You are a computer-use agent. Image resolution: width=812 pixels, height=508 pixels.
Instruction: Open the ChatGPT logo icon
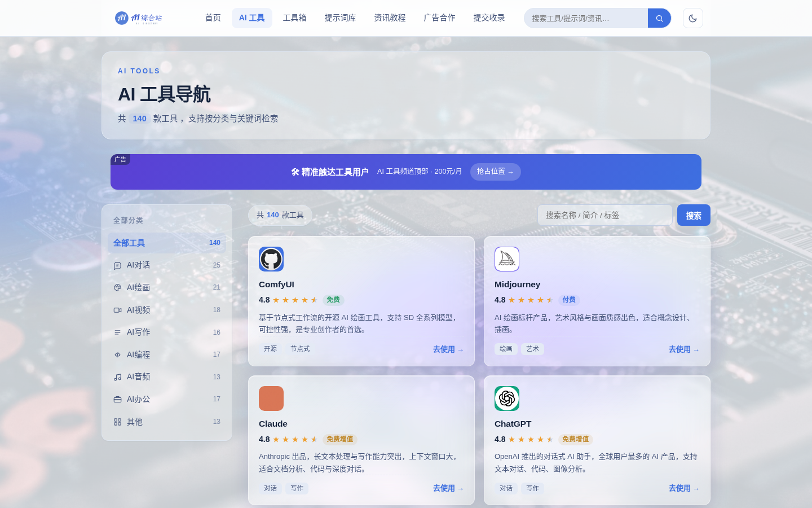(x=507, y=398)
